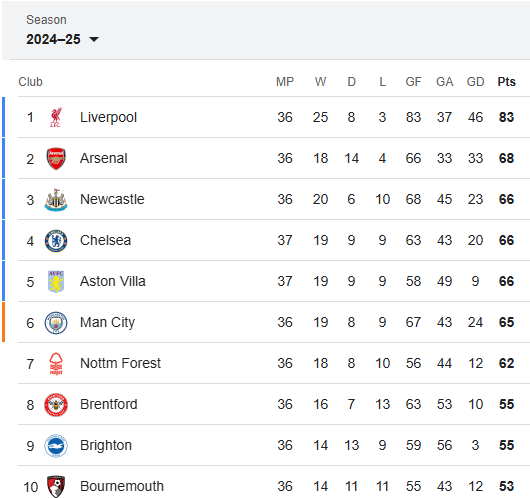Click the Club column header
Screen dimensions: 530x498
30,82
